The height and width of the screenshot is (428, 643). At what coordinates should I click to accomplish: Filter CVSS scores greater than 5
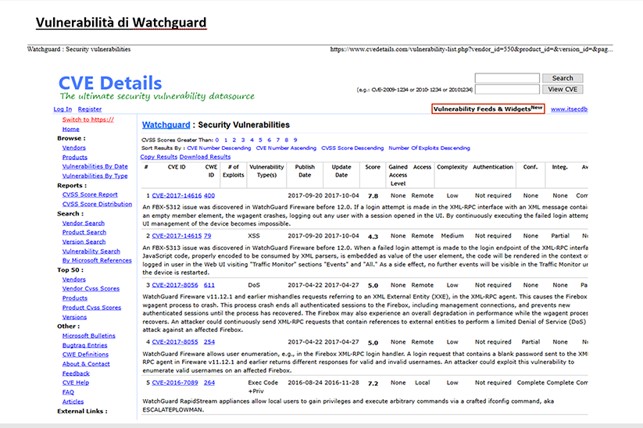coord(260,140)
